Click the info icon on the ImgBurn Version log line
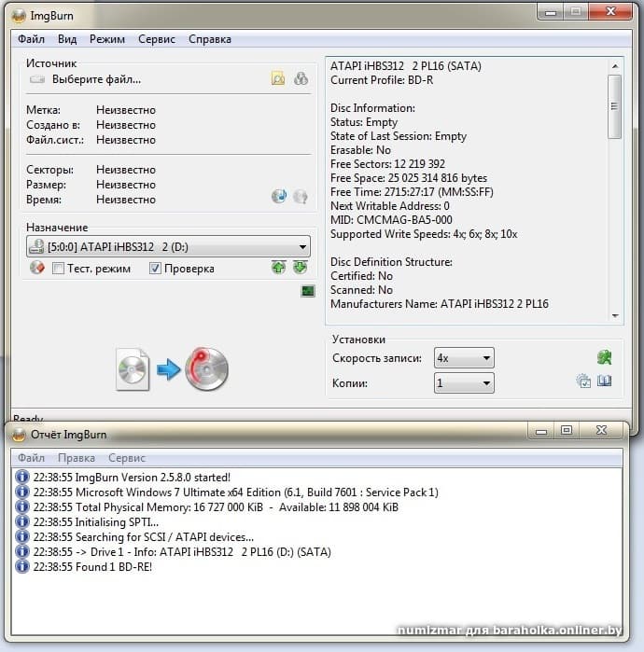 22,477
